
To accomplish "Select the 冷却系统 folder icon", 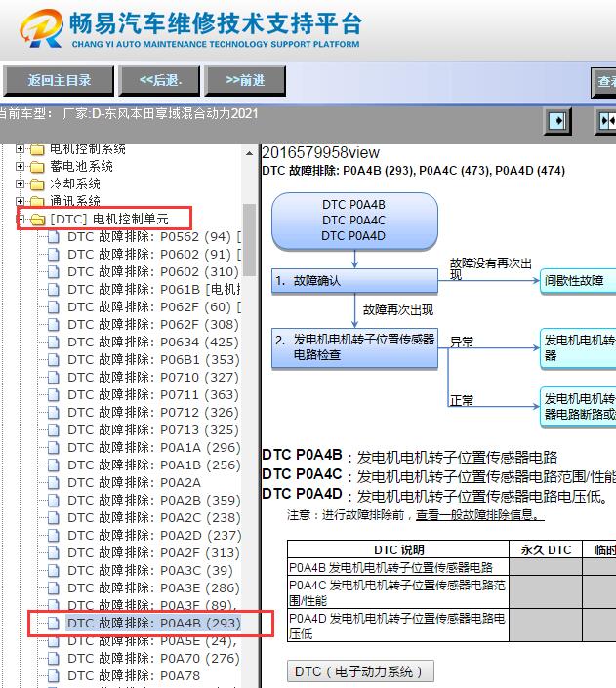I will tap(37, 184).
